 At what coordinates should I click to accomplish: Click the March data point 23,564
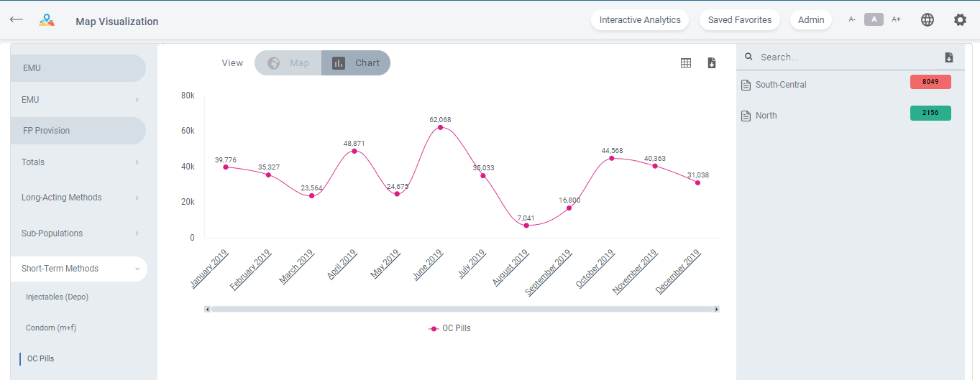coord(311,196)
